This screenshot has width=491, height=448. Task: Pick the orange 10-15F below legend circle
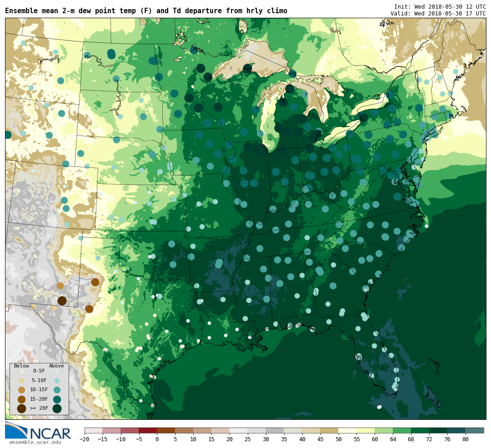pos(21,390)
